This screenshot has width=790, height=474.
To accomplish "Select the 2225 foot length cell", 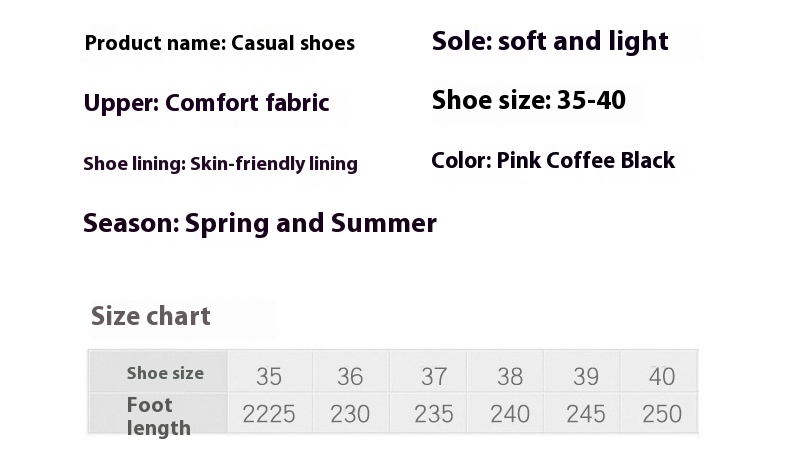I will 270,413.
